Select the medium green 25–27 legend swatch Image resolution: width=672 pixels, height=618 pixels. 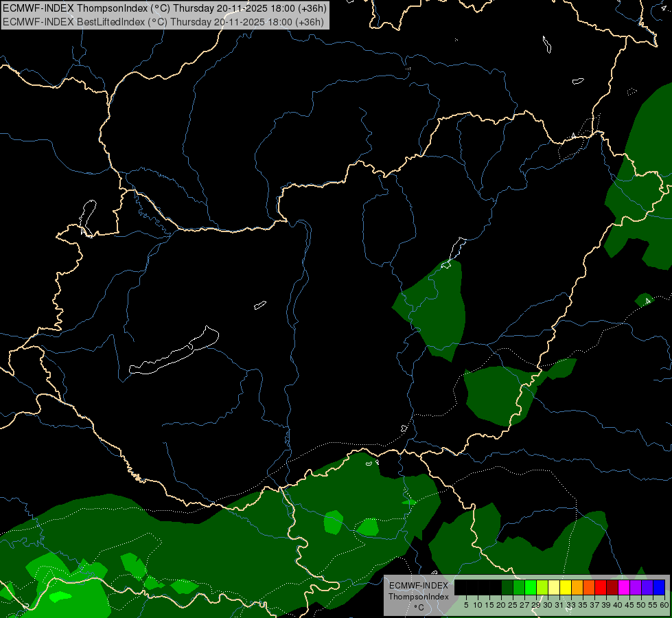coord(519,587)
